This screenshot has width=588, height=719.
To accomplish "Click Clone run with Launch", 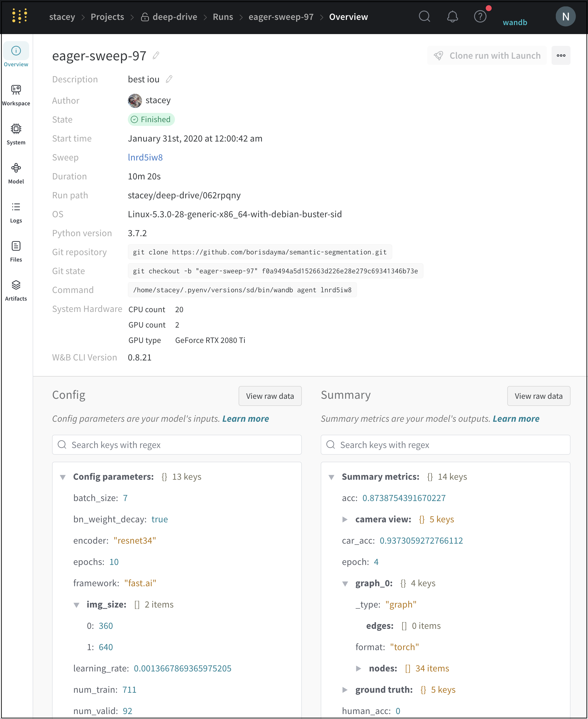I will 487,55.
